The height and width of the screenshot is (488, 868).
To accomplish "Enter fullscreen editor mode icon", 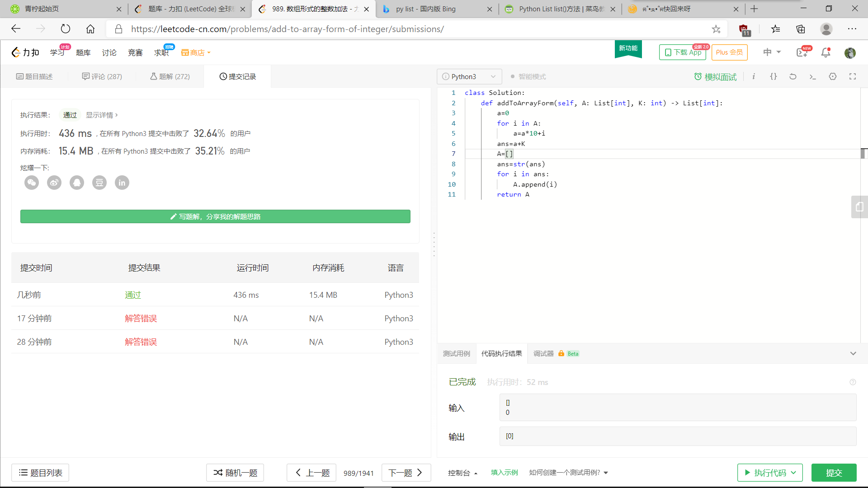I will click(x=853, y=76).
